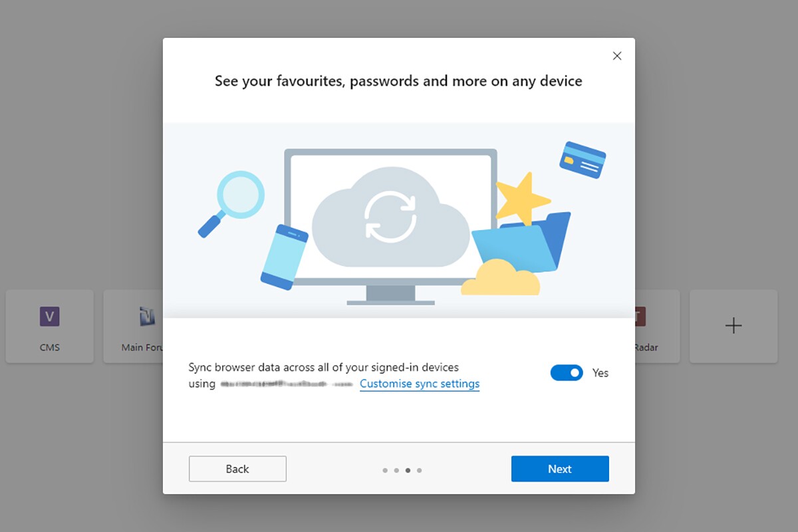The height and width of the screenshot is (532, 798).
Task: Select the first pagination dot
Action: [x=385, y=470]
